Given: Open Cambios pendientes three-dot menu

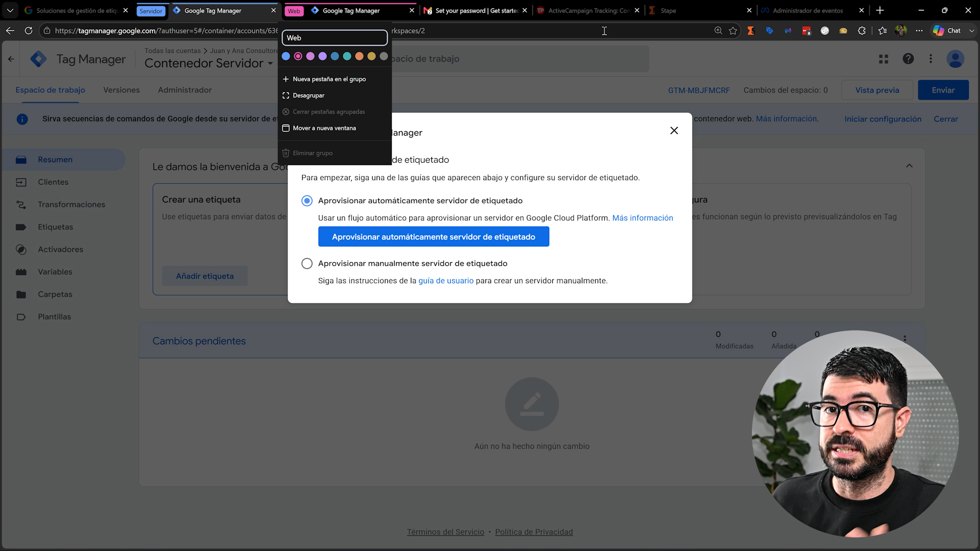Looking at the screenshot, I should point(904,338).
